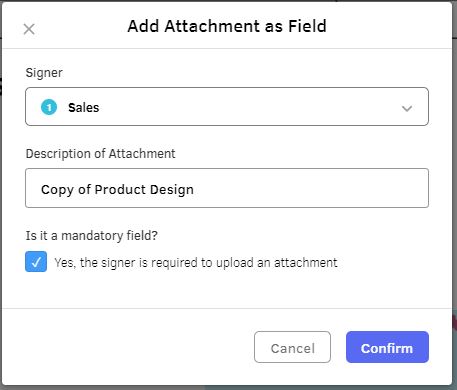Click the Signer dropdown chevron arrow
The height and width of the screenshot is (390, 457).
[x=407, y=108]
